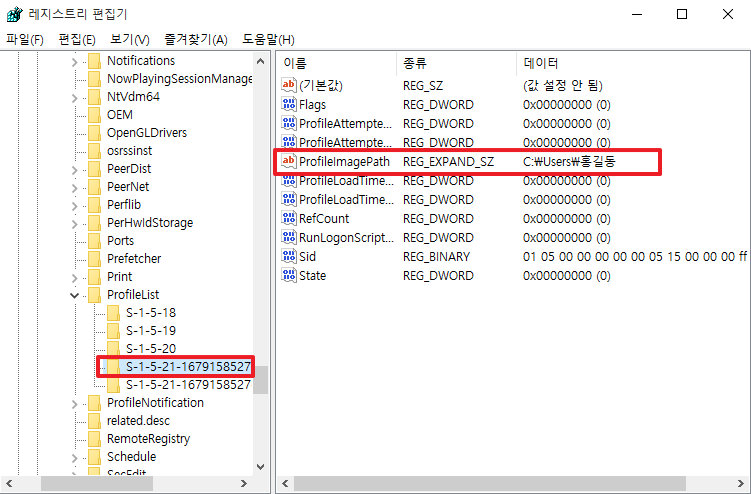The height and width of the screenshot is (494, 751).
Task: Open the 파일(F) menu
Action: 24,39
